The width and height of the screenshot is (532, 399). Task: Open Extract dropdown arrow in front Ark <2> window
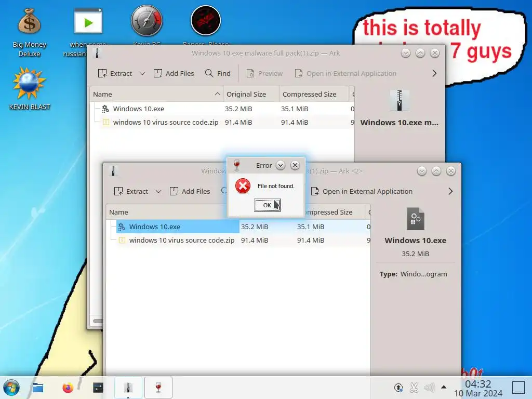pos(158,191)
